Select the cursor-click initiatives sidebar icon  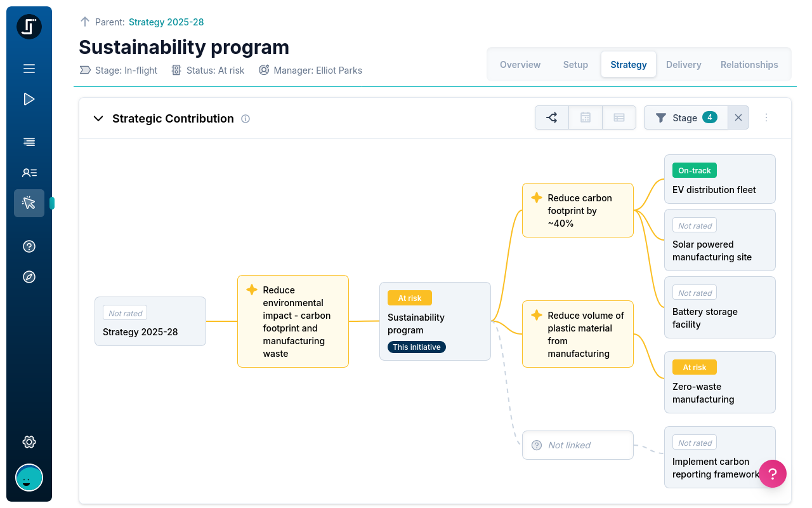29,203
